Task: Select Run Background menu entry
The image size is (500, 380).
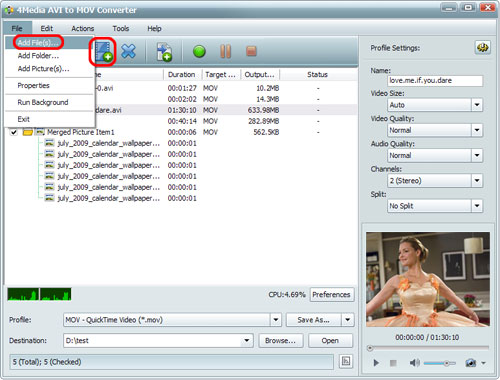Action: pyautogui.click(x=49, y=102)
